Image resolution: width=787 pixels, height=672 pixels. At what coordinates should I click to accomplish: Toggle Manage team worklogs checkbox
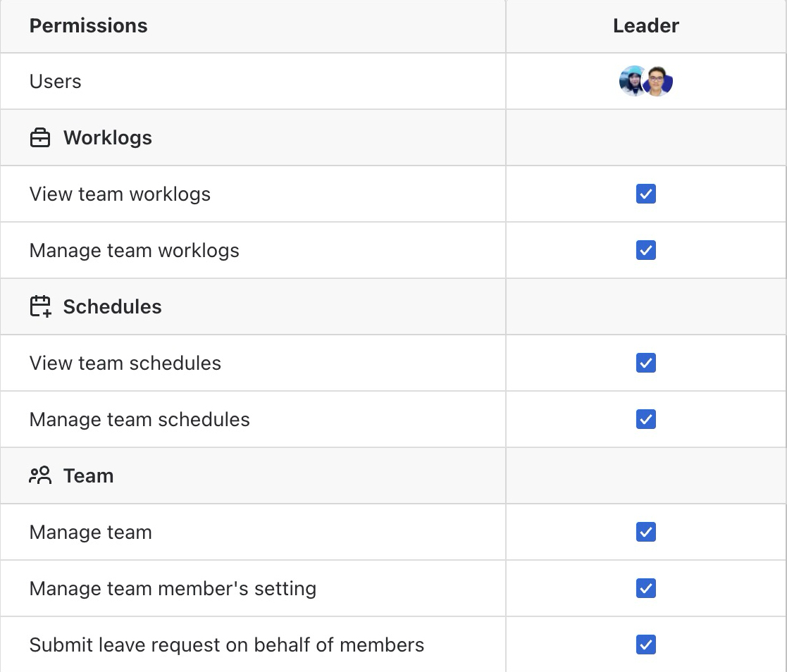pos(646,250)
